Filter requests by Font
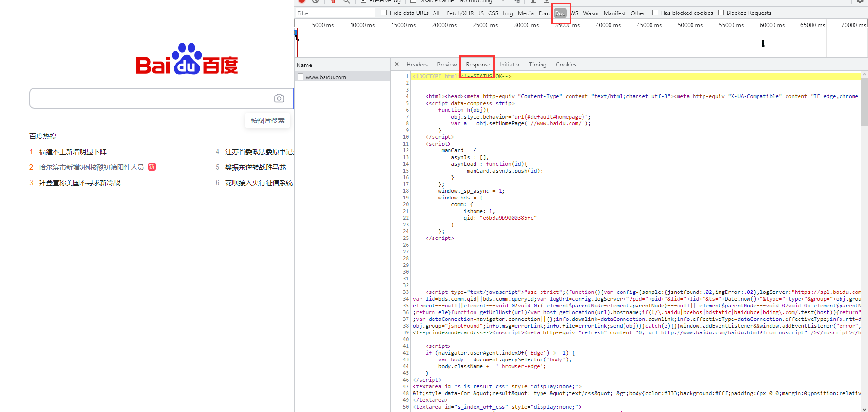The image size is (868, 412). coord(544,13)
